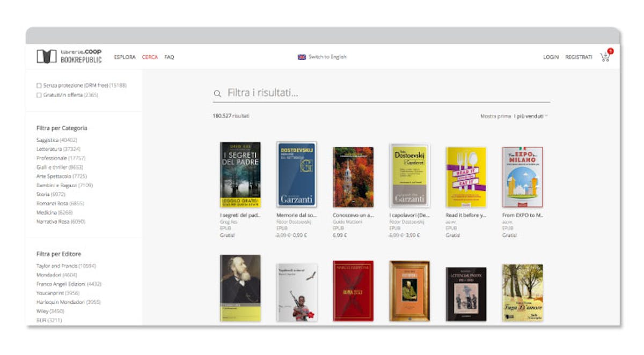The image size is (644, 355).
Task: Filter by category Gialli e thriller
Action: click(x=60, y=167)
